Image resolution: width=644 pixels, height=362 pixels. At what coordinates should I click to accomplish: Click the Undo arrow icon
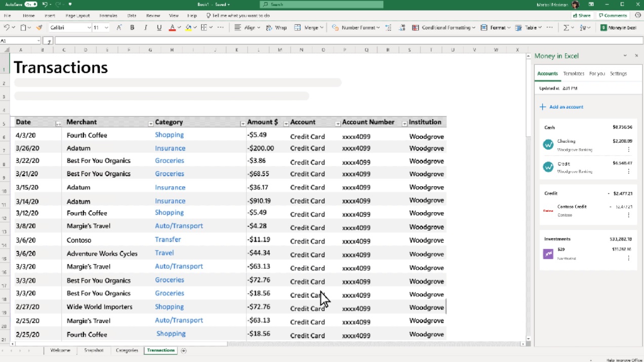7,27
